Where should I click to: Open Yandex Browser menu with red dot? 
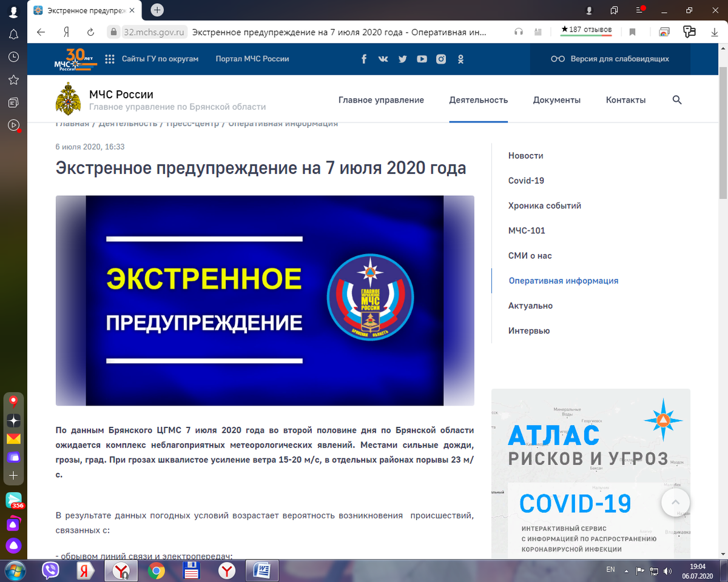click(639, 10)
